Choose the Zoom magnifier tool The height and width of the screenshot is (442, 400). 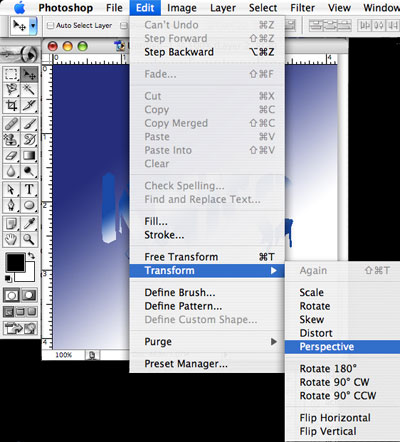(x=29, y=239)
